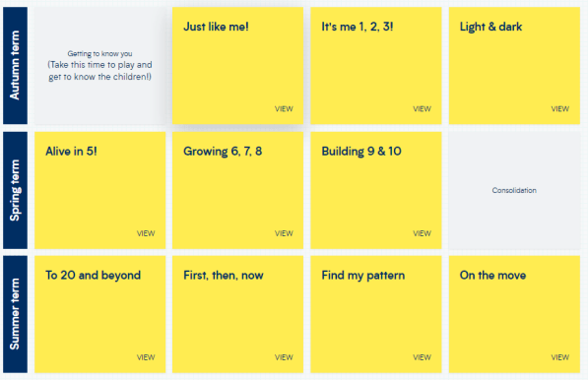
Task: Open the Just like me! tile
Action: pos(237,66)
